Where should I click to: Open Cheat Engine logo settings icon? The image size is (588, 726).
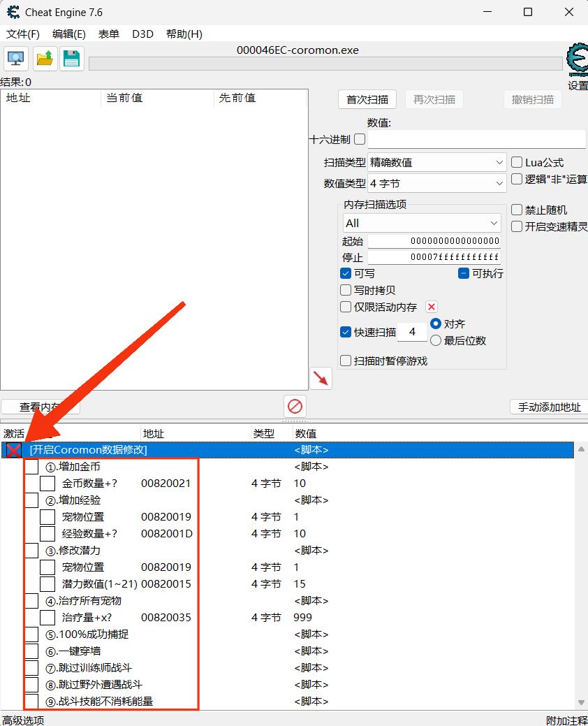pyautogui.click(x=577, y=59)
